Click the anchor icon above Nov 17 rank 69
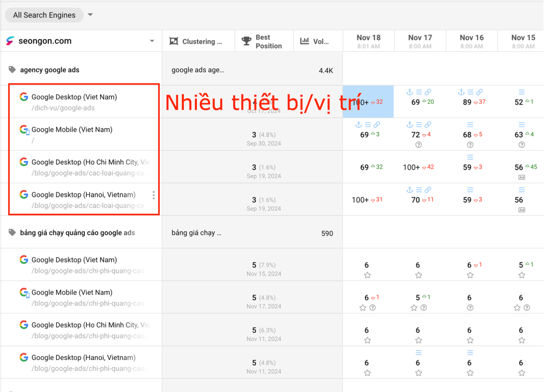Viewport: 544px width, 392px height. (410, 92)
